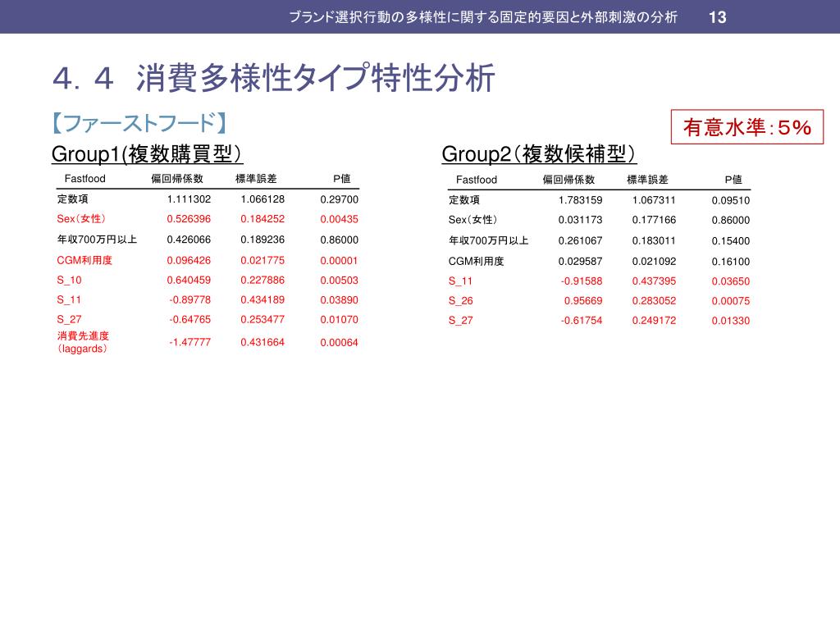This screenshot has height=630, width=840.
Task: Select the Fastfood column header in Group1 table
Action: [x=84, y=178]
